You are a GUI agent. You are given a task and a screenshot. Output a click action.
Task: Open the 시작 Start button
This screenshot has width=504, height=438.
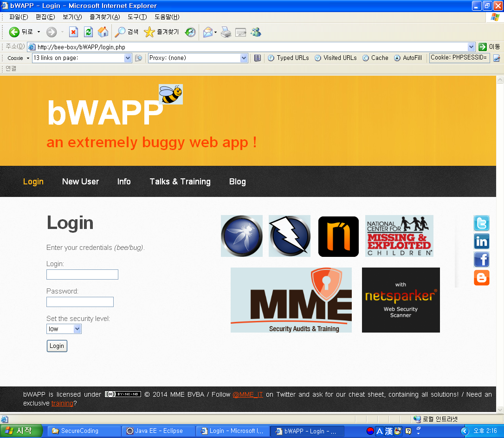click(x=21, y=431)
